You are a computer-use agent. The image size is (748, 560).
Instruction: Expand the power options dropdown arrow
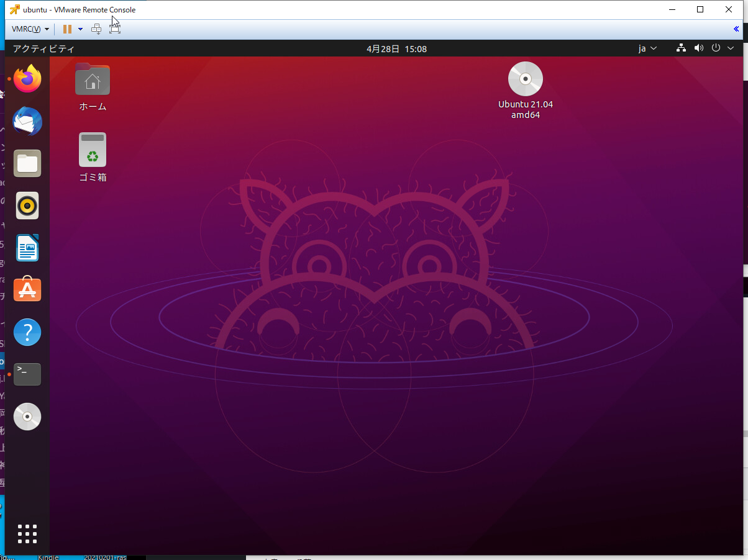click(x=80, y=29)
